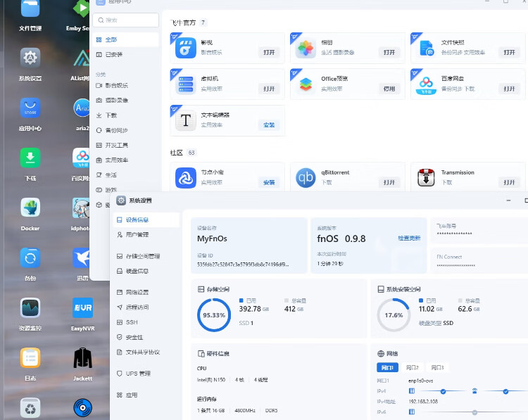Click the App Center search field
528x420 pixels.
tap(125, 21)
